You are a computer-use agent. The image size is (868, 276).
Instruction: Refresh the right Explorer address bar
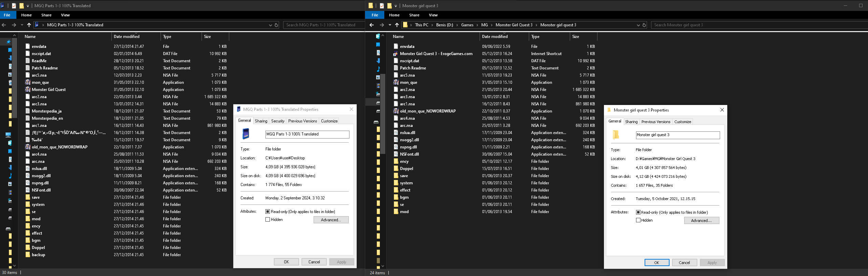point(644,25)
